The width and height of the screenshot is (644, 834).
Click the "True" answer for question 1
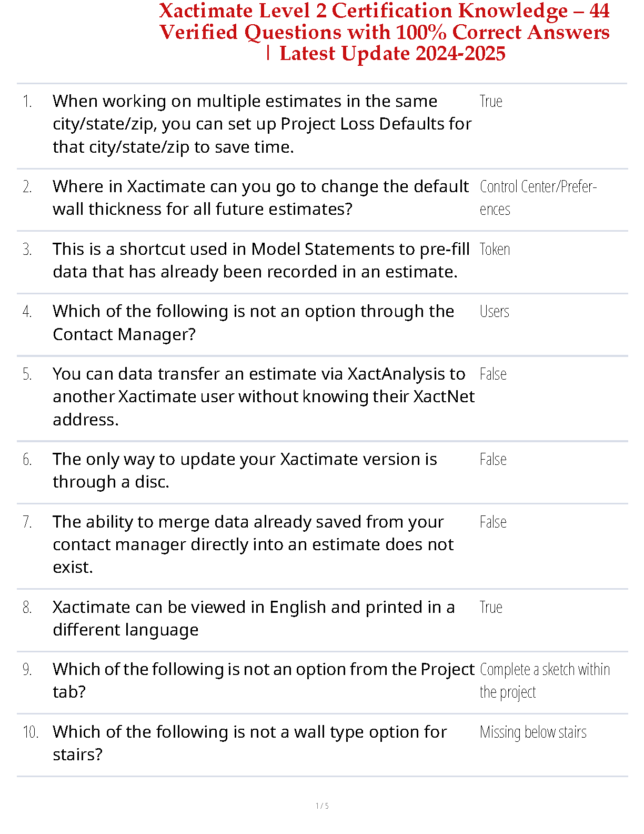click(x=491, y=102)
